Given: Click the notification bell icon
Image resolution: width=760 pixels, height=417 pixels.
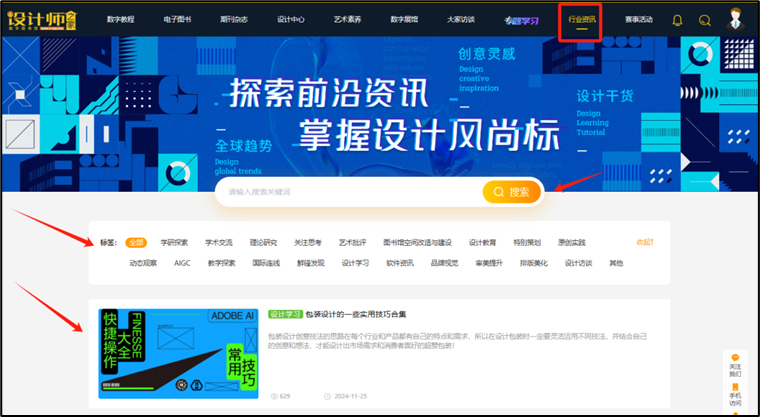Looking at the screenshot, I should pyautogui.click(x=677, y=20).
